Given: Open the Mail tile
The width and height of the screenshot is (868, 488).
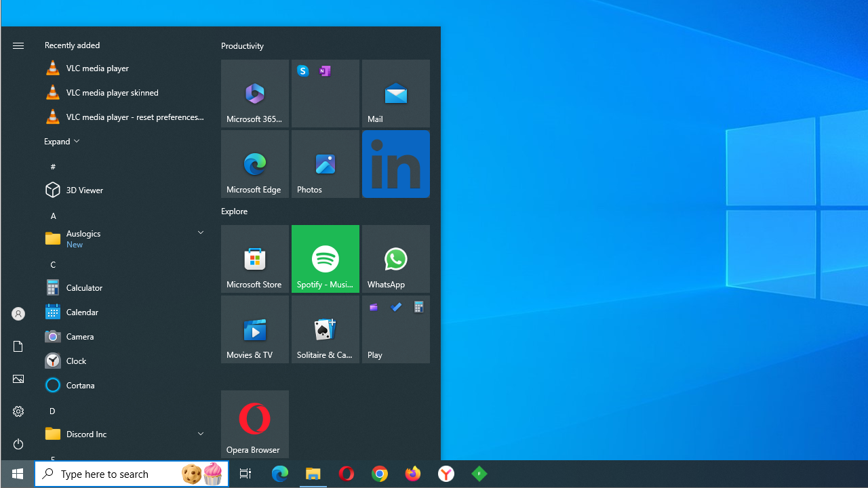Looking at the screenshot, I should point(396,94).
